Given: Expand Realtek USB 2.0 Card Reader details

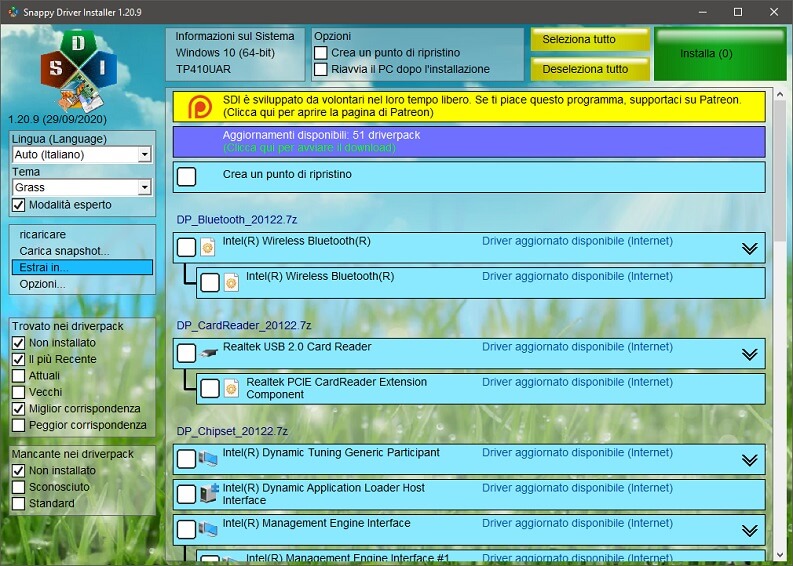Looking at the screenshot, I should point(750,354).
